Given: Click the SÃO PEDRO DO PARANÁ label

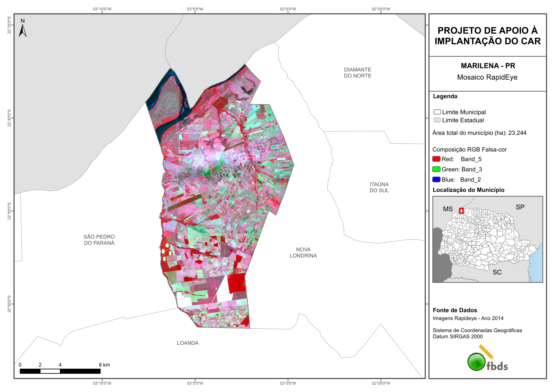Looking at the screenshot, I should pos(99,240).
